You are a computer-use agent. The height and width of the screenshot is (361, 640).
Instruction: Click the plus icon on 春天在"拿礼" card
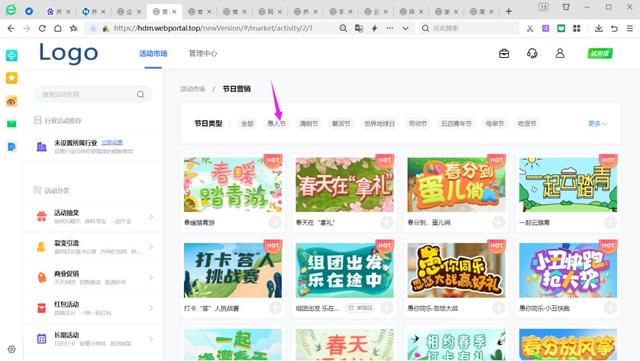387,222
